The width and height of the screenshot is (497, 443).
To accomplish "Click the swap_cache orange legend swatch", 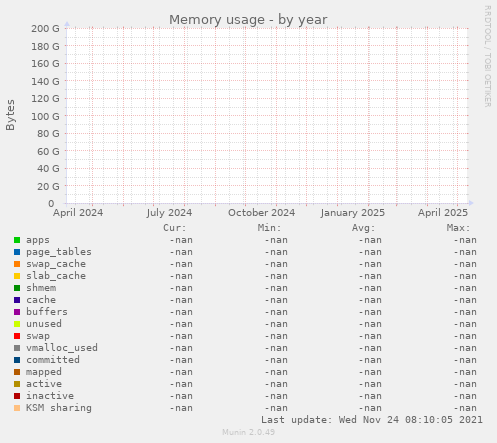I will click(x=17, y=264).
